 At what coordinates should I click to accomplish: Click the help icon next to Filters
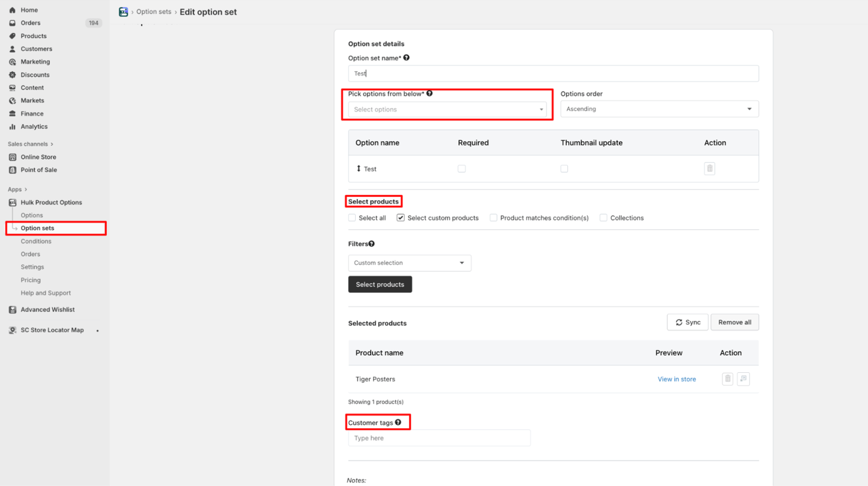(x=372, y=244)
